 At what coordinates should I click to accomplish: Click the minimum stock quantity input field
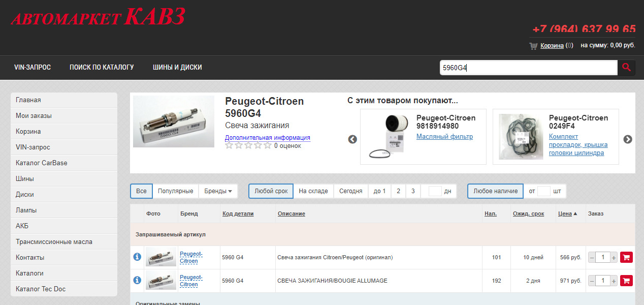pyautogui.click(x=544, y=191)
